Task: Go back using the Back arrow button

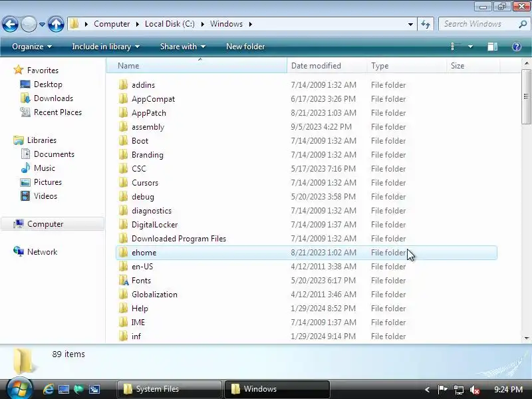Action: coord(10,24)
